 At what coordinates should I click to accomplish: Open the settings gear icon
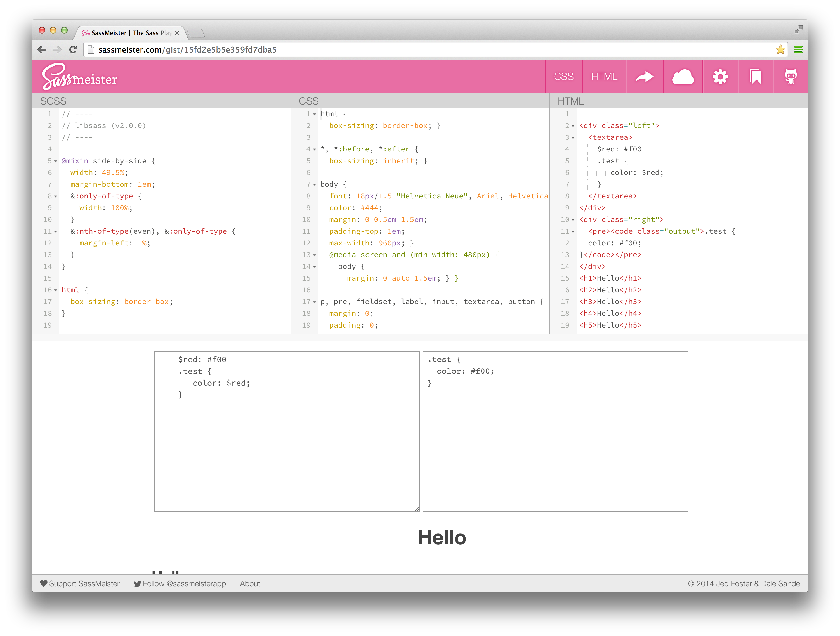click(x=720, y=76)
